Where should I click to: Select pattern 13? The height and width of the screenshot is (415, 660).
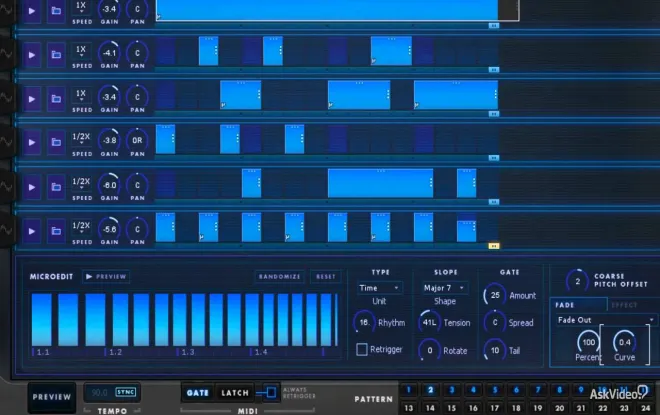click(409, 408)
